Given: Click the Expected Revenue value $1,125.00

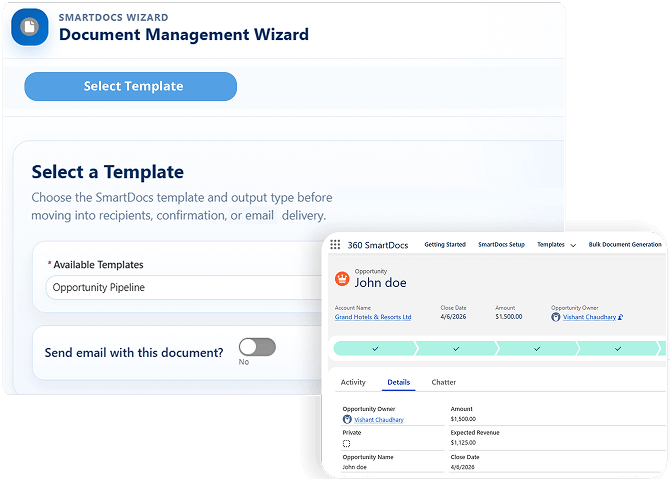Looking at the screenshot, I should coord(463,443).
